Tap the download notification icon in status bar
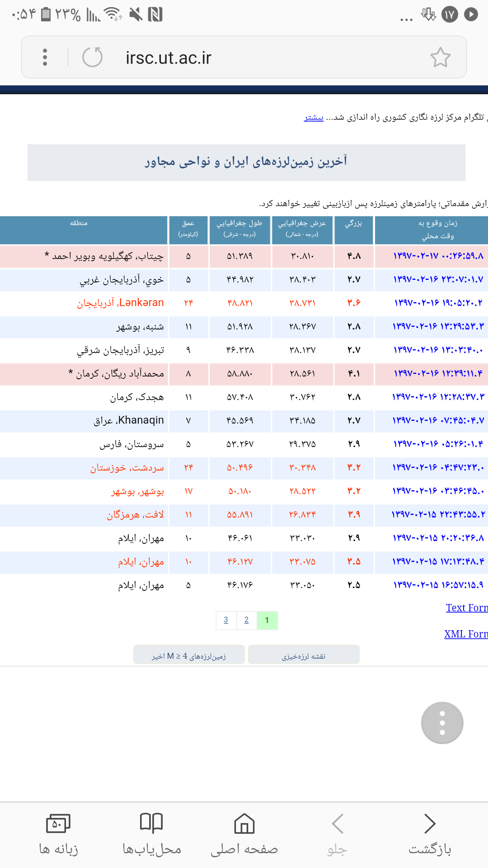The image size is (488, 868). tap(428, 14)
